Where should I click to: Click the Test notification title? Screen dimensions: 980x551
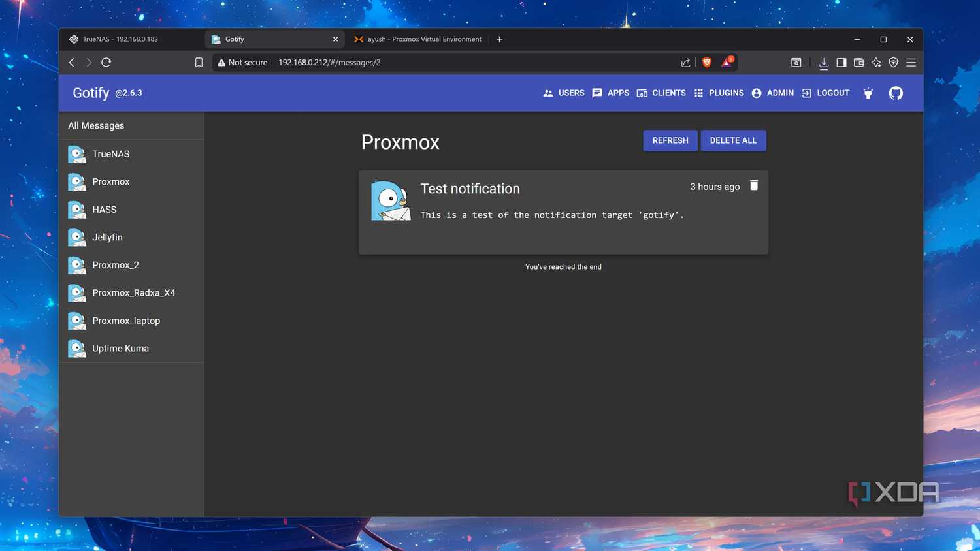point(470,189)
